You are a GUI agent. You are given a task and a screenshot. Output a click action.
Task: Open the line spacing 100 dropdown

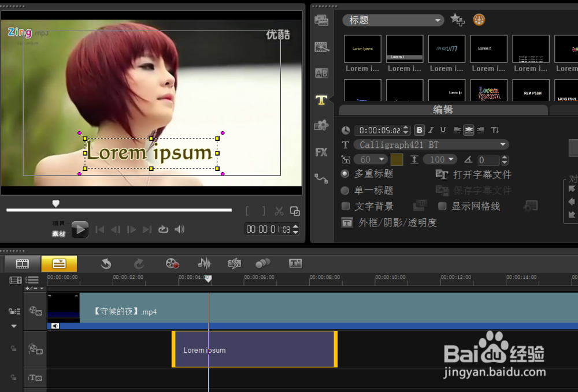click(440, 159)
